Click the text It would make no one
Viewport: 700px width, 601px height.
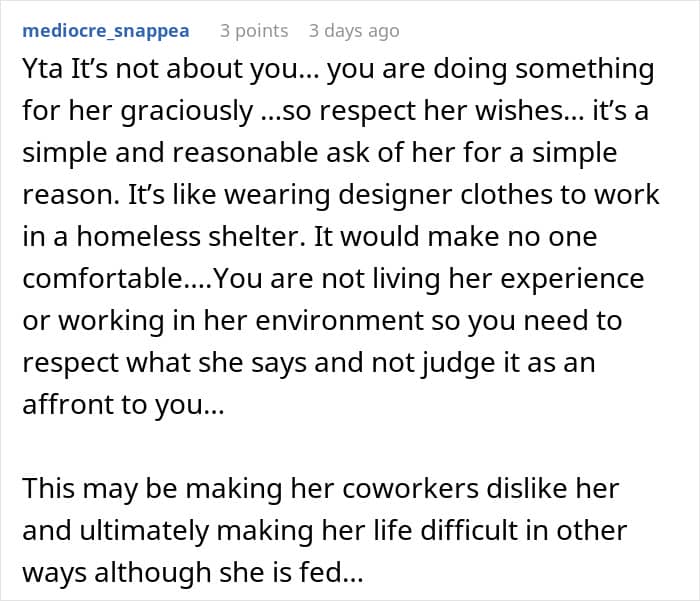coord(455,236)
